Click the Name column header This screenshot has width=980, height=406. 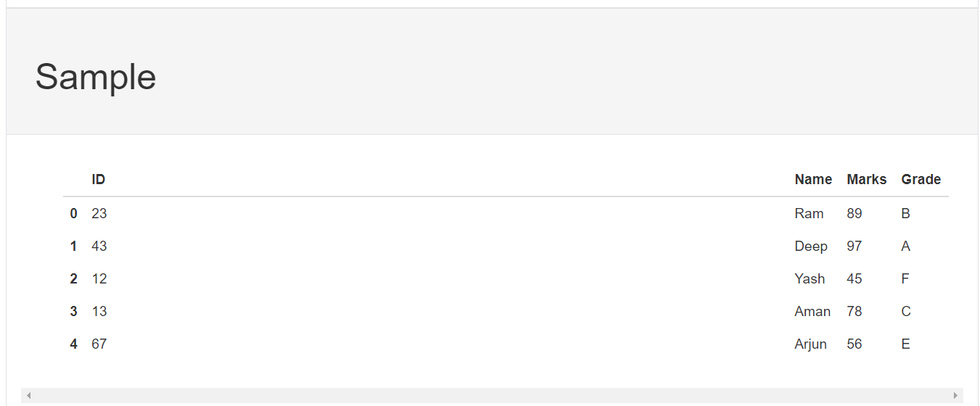tap(813, 180)
